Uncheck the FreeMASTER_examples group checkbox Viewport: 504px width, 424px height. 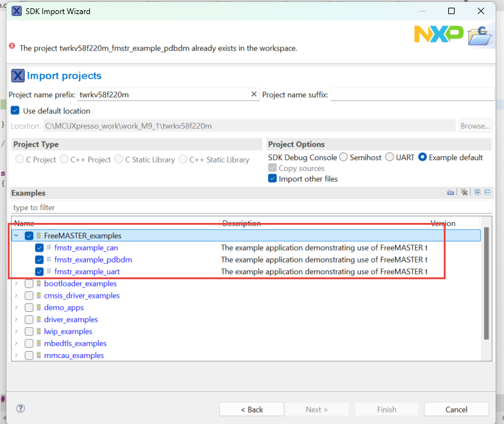(29, 236)
